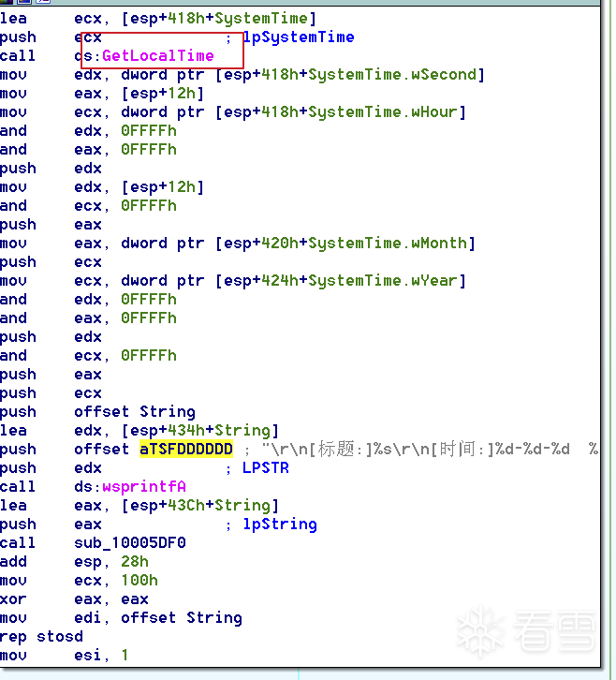Click the 'rep stosd' instruction
Screen dimensions: 616x680
(x=41, y=637)
